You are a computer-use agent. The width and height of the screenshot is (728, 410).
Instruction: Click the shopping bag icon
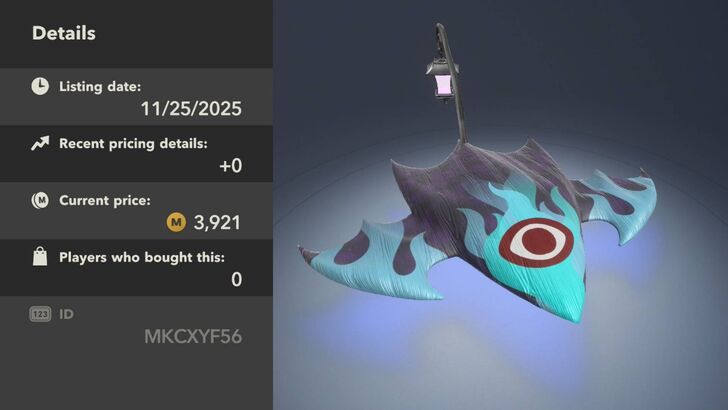click(40, 256)
